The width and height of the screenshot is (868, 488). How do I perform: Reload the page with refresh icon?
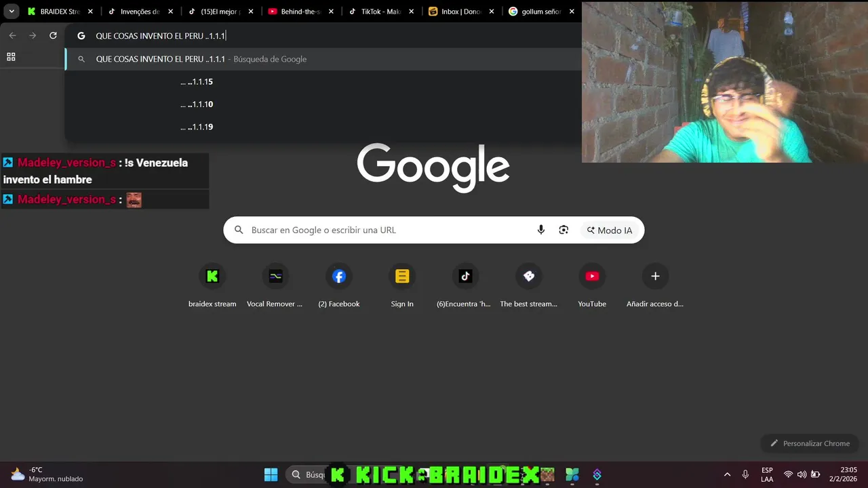point(53,35)
